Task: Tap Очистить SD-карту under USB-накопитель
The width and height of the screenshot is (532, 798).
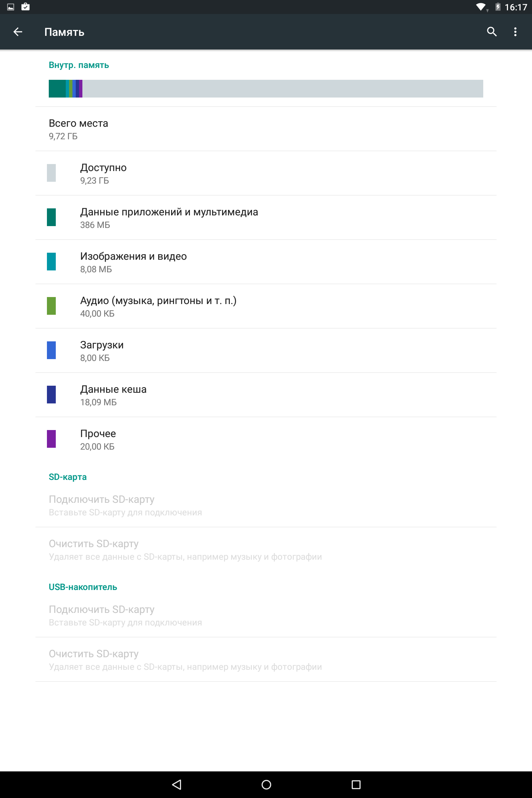Action: (266, 659)
